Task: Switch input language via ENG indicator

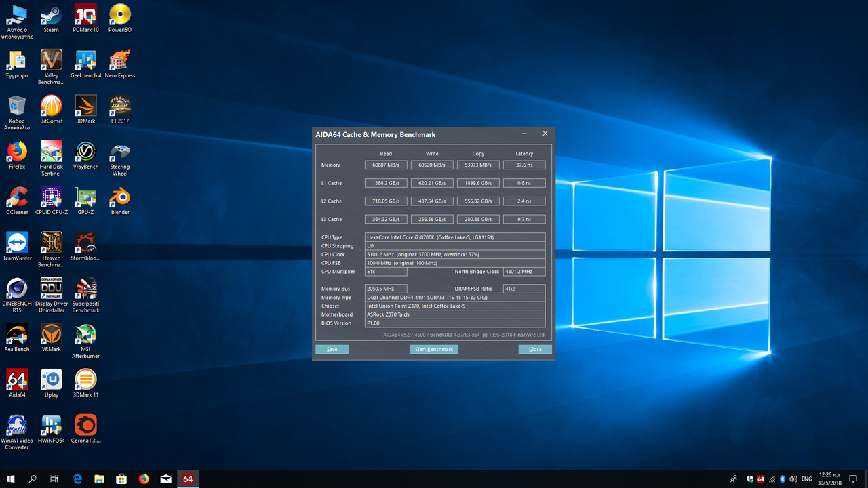Action: click(x=807, y=479)
